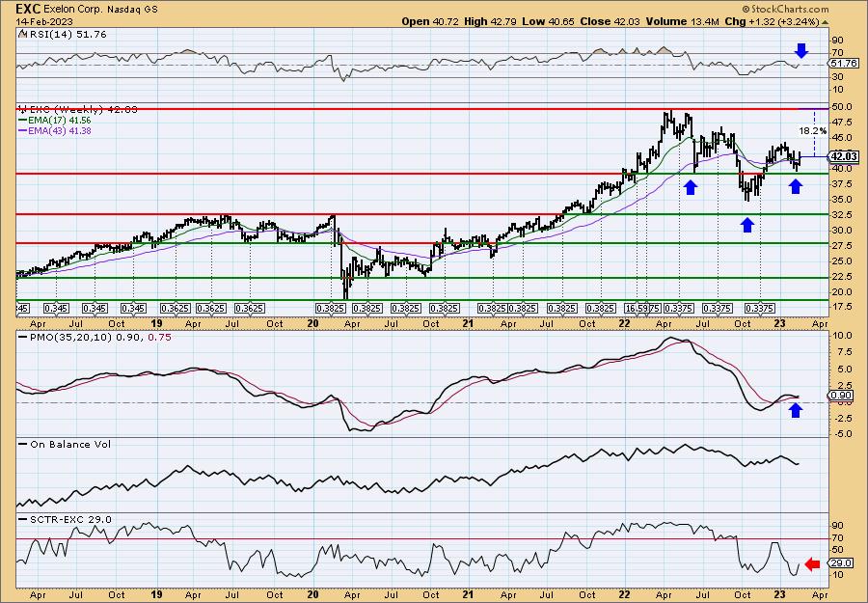Click the 50 label on SCTR axis
The image size is (868, 603).
pyautogui.click(x=835, y=550)
